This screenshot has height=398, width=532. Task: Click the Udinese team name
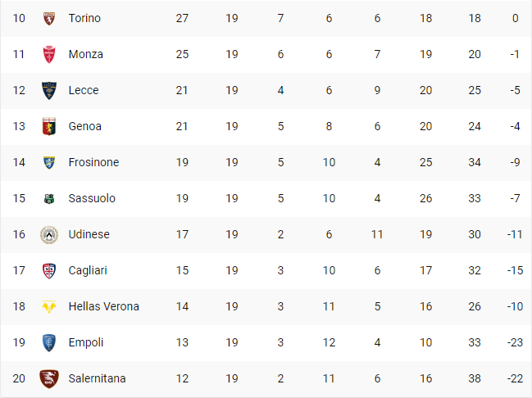(x=89, y=234)
